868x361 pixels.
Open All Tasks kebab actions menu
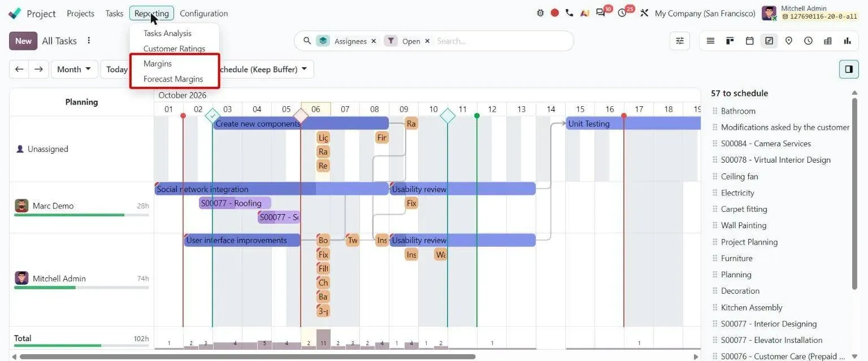pos(89,41)
